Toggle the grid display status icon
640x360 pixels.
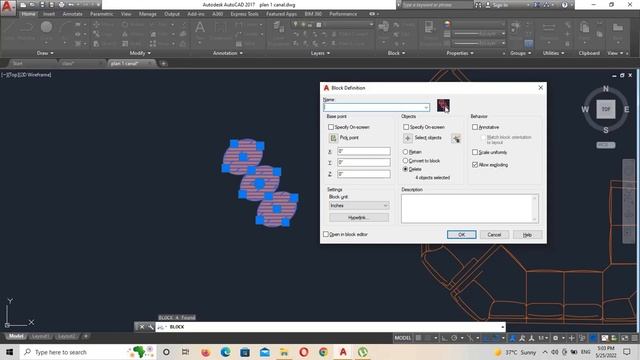pyautogui.click(x=418, y=338)
